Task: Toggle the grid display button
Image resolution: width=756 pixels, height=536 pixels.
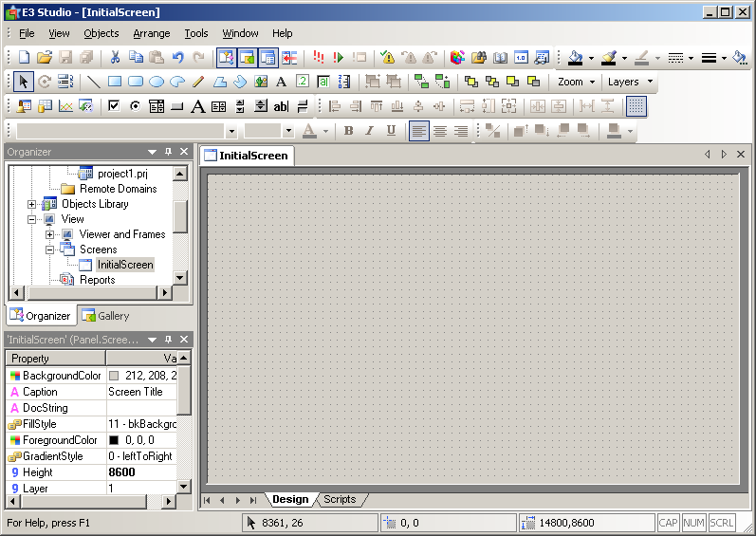Action: [x=636, y=106]
